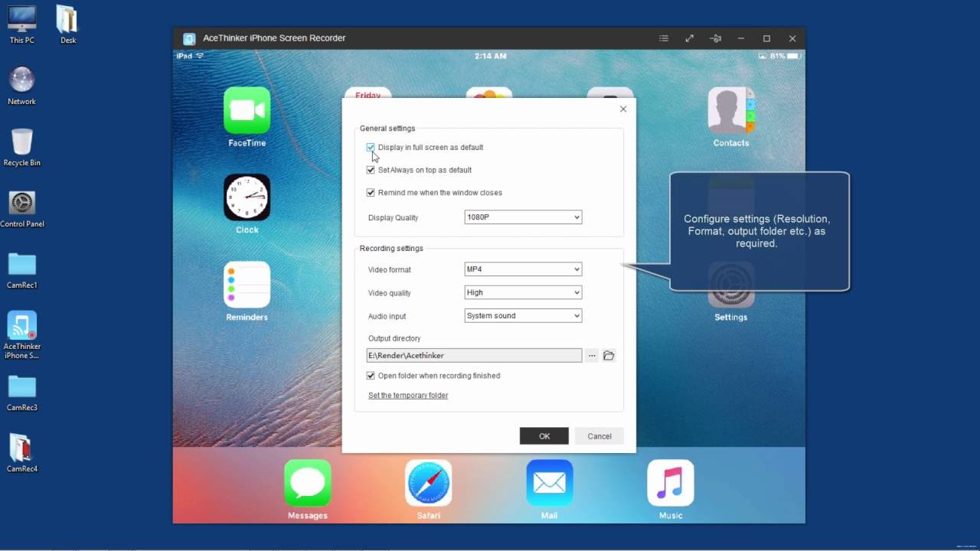
Task: Open the Messages app in the dock
Action: (x=308, y=483)
